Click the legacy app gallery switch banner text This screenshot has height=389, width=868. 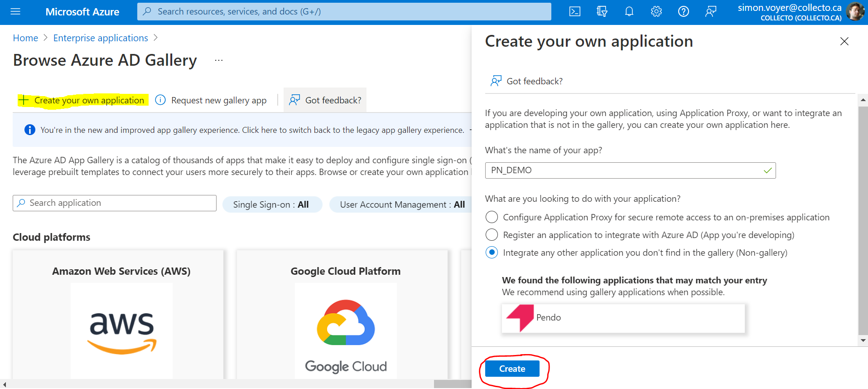252,130
